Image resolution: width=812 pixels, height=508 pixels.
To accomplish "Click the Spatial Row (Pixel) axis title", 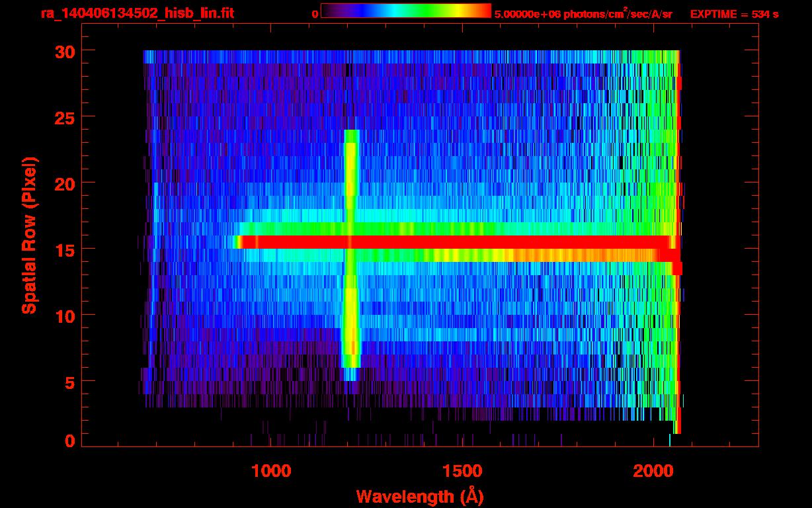I will tap(29, 235).
